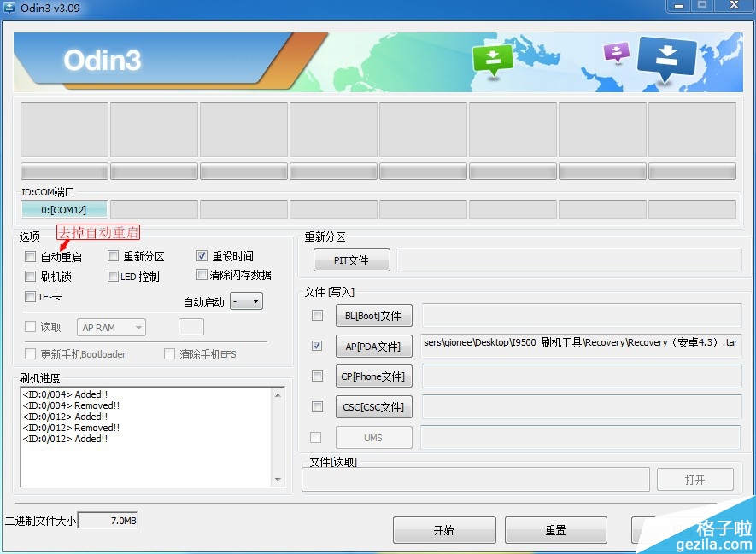756x554 pixels.
Task: Close the Odin3 window
Action: (734, 6)
